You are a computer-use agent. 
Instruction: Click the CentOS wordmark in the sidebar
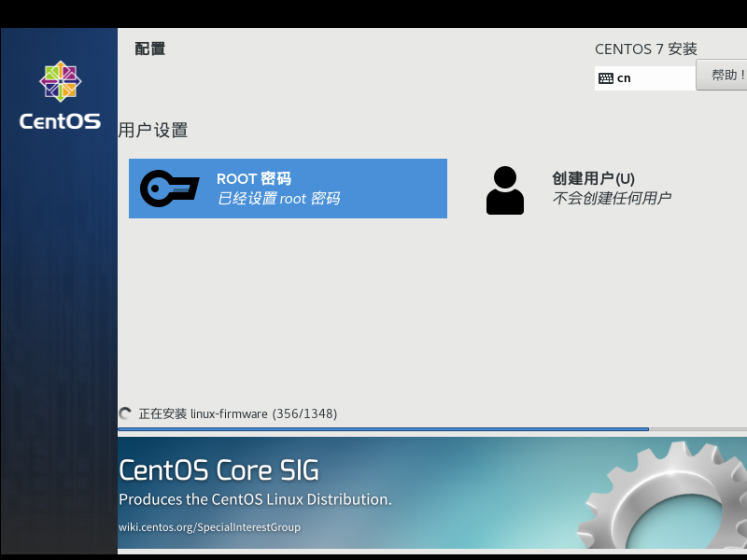tap(60, 121)
